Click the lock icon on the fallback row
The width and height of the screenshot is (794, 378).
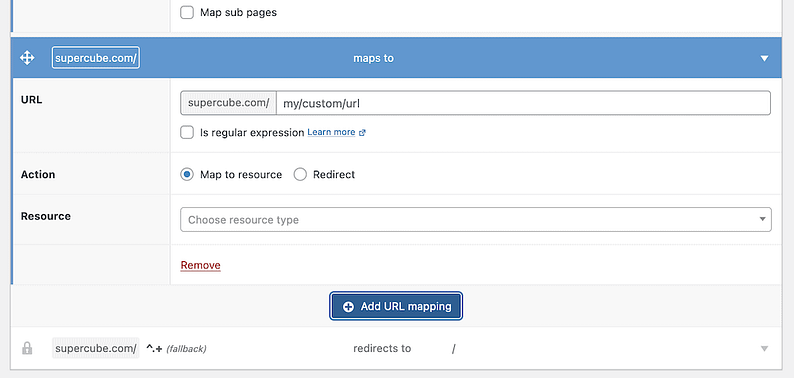27,349
